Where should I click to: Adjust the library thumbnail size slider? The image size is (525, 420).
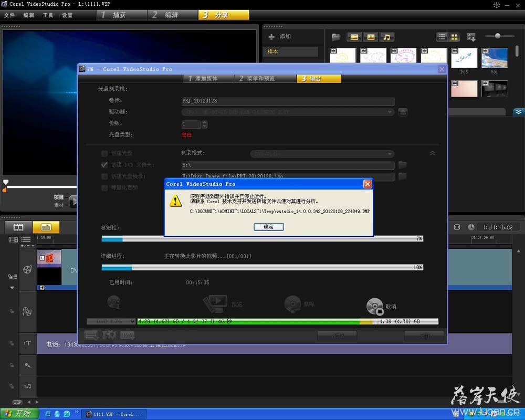498,36
